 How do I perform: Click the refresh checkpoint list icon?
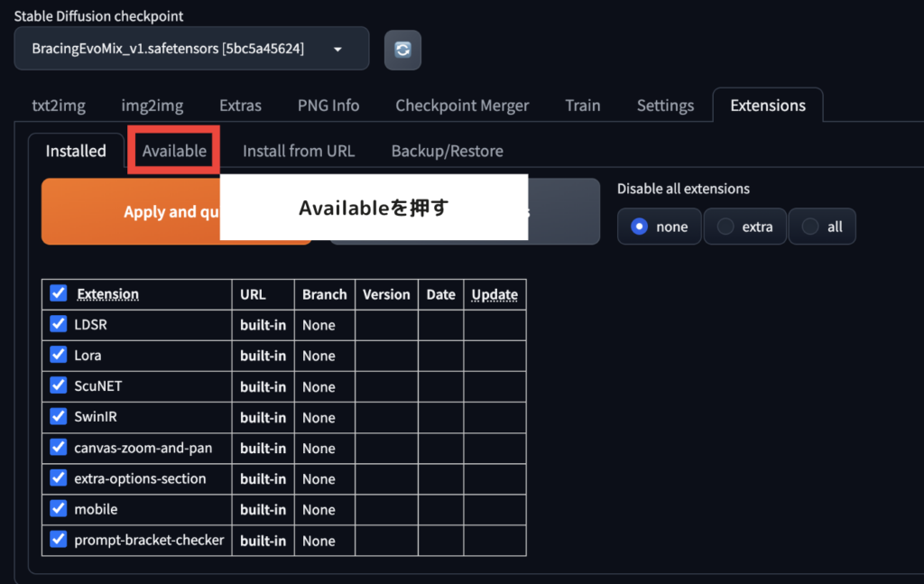(402, 50)
